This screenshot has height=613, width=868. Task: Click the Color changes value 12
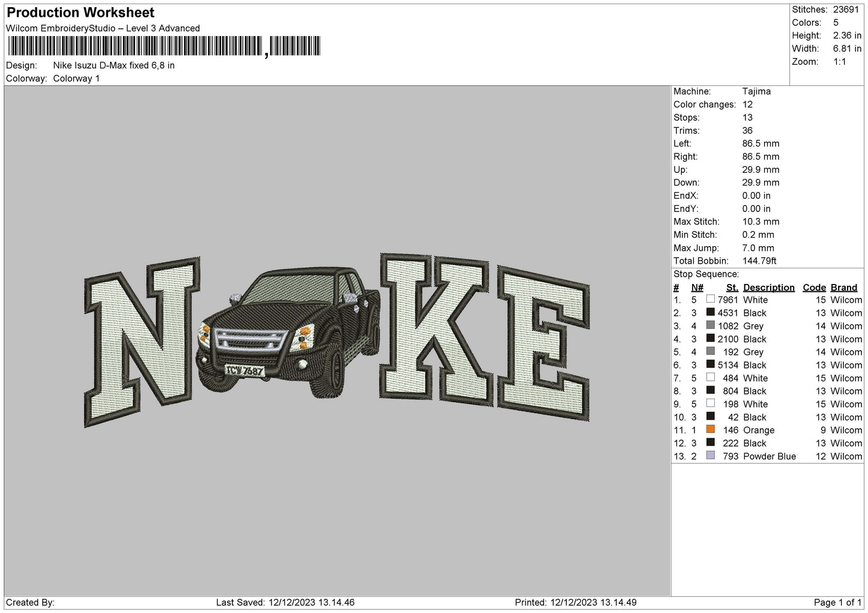747,104
